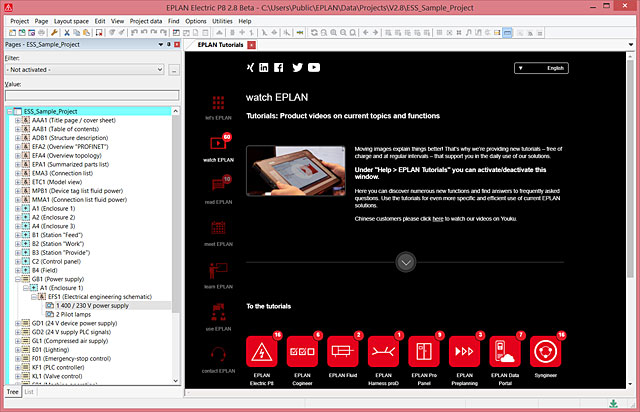Click the Value input field
640x412 pixels.
click(90, 95)
